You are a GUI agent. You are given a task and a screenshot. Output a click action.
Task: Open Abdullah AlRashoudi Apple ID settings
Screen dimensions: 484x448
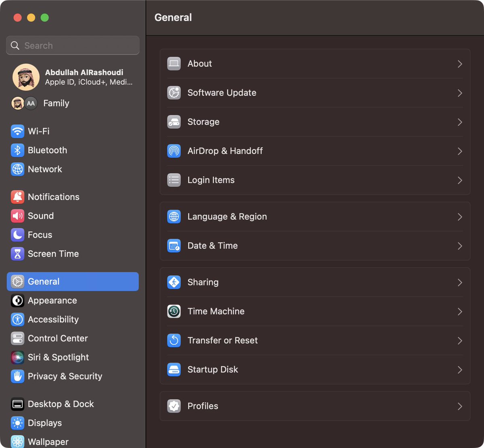73,77
